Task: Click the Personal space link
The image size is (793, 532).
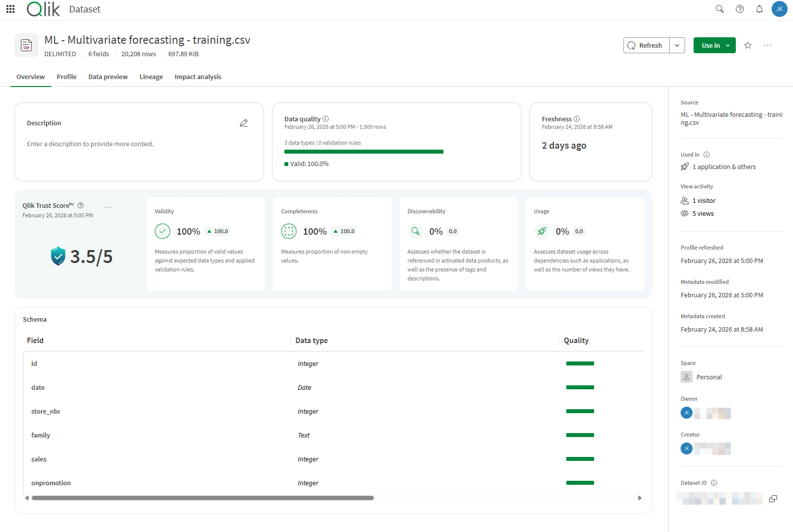Action: pos(709,377)
